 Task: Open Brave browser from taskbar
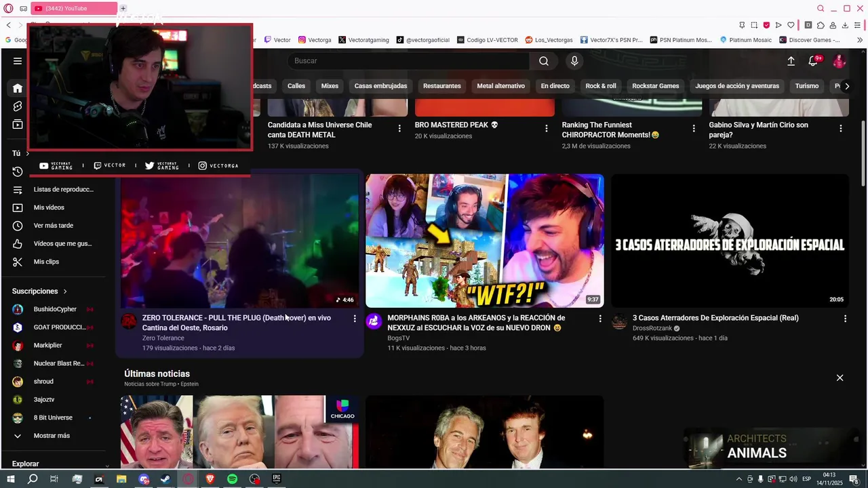point(210,479)
